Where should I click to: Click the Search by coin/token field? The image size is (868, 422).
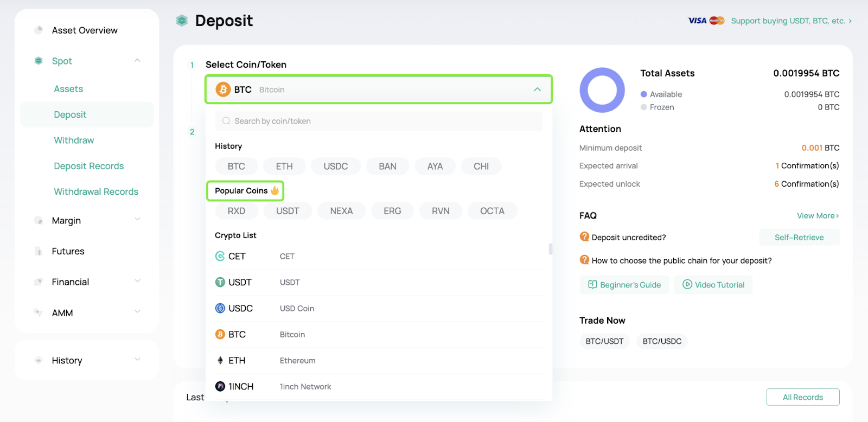pos(379,121)
